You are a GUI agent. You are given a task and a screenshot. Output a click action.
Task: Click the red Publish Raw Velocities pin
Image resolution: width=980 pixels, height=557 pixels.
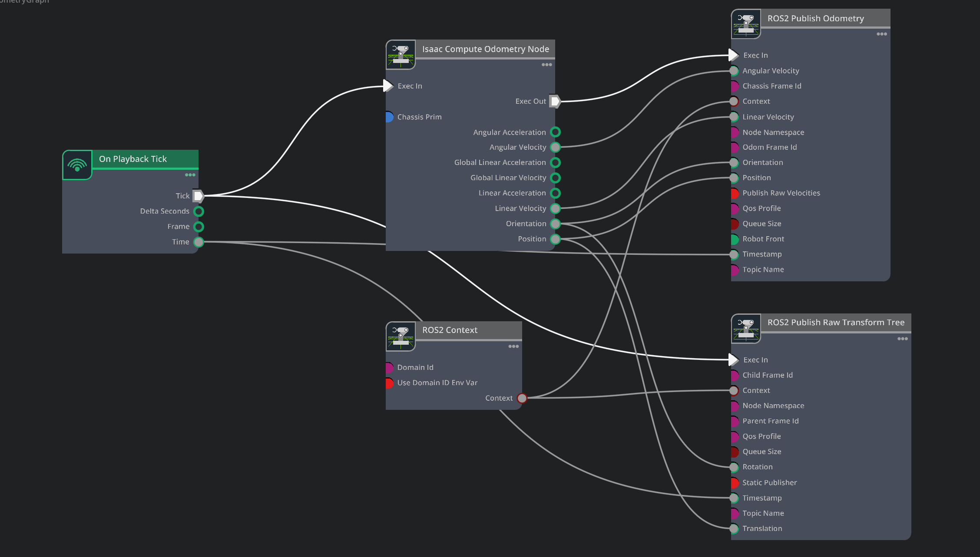pos(734,193)
